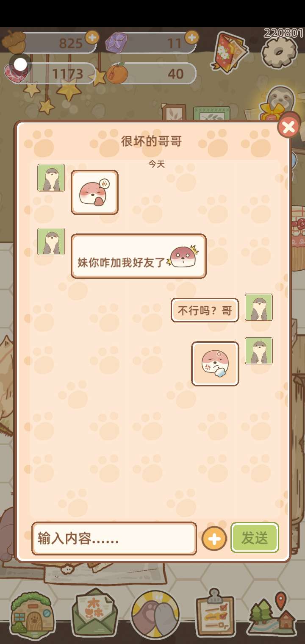The height and width of the screenshot is (644, 305).
Task: Open the red envelope cards icon
Action: [x=229, y=50]
